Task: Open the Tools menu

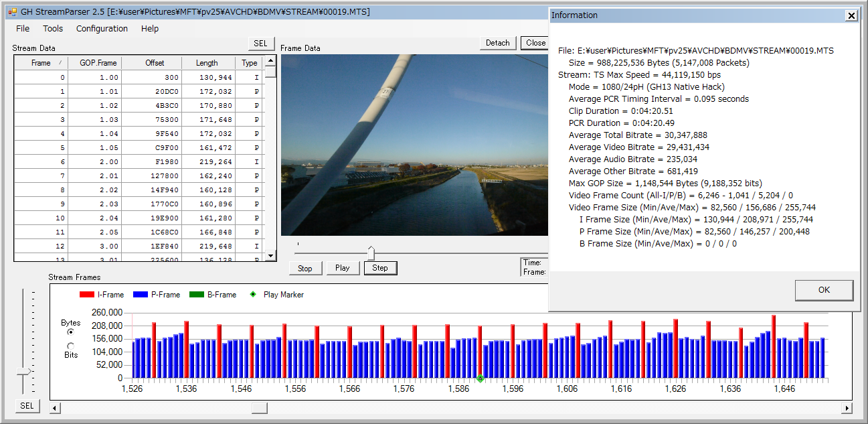Action: 53,29
